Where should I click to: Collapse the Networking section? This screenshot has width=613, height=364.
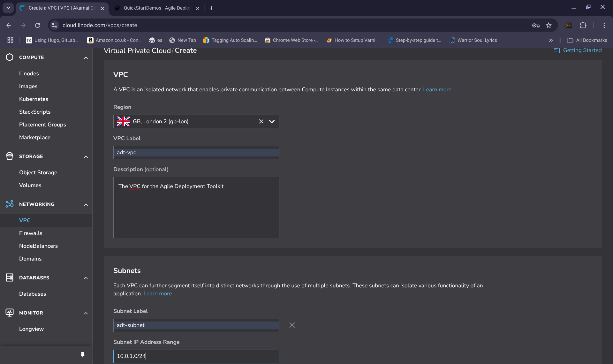86,204
